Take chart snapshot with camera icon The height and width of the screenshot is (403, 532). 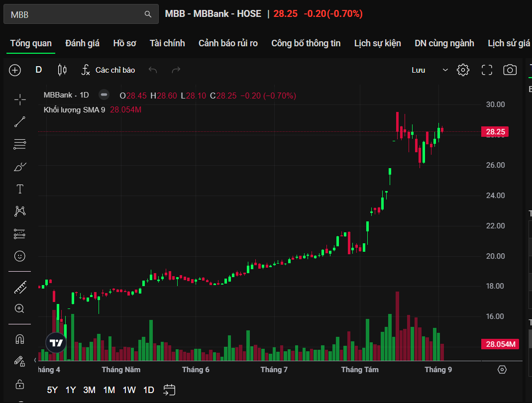tap(510, 70)
